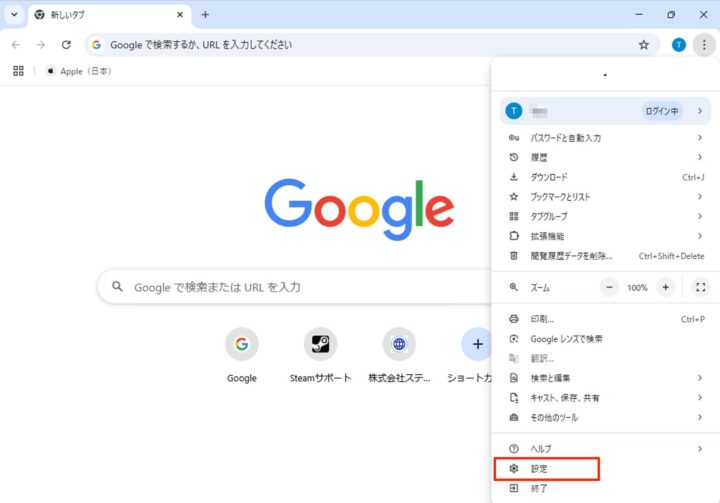The image size is (720, 503).
Task: Increase zoom with the plus button
Action: [665, 288]
